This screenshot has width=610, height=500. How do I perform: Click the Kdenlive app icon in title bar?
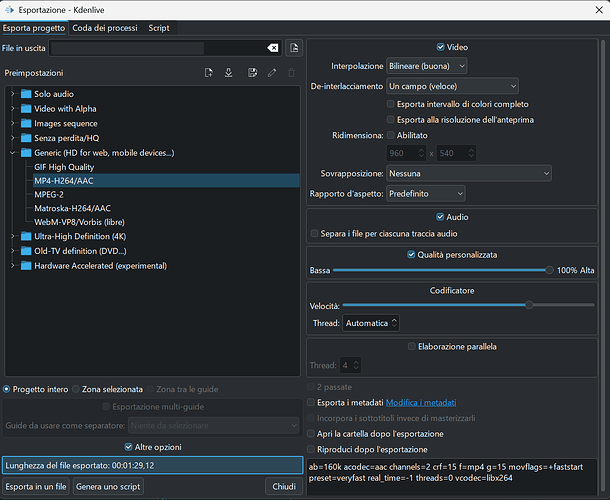click(x=9, y=10)
